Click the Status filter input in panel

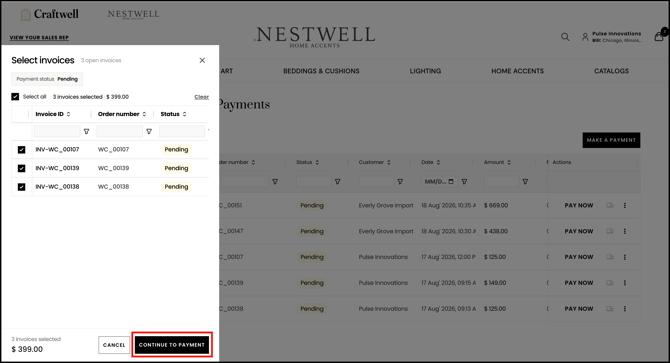tap(182, 132)
